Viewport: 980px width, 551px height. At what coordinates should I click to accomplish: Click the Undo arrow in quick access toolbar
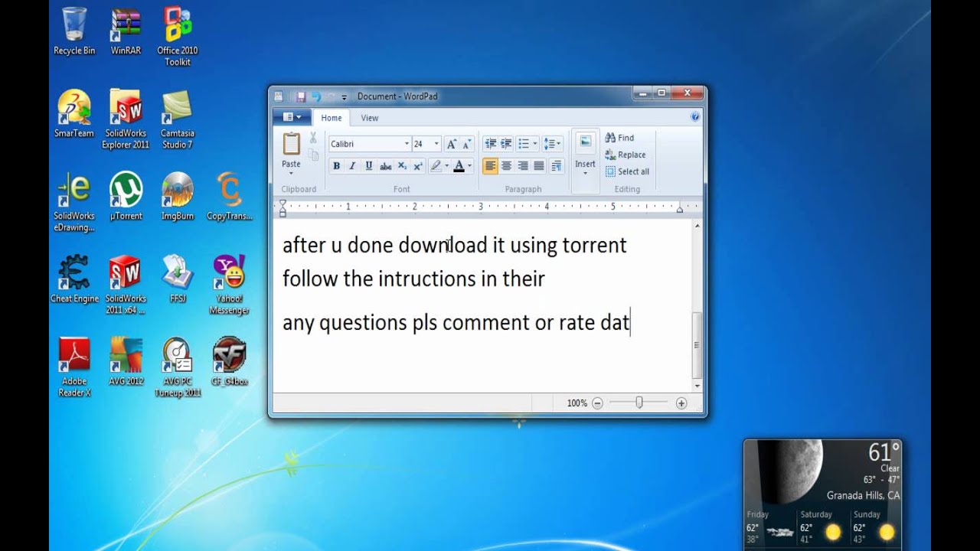315,96
